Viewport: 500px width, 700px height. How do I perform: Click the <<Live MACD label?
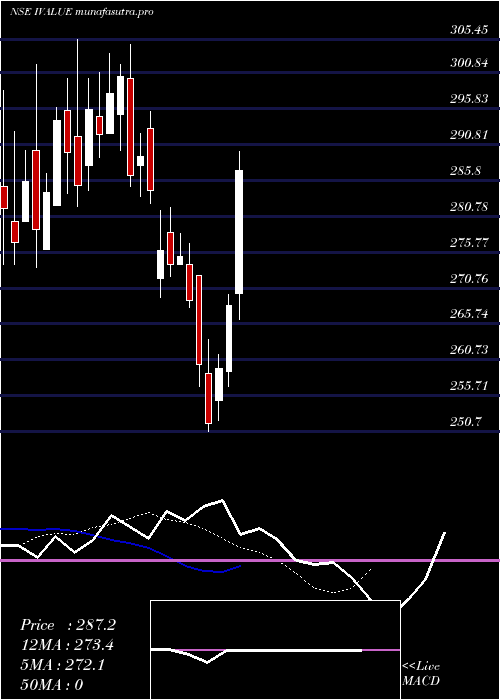tap(421, 674)
